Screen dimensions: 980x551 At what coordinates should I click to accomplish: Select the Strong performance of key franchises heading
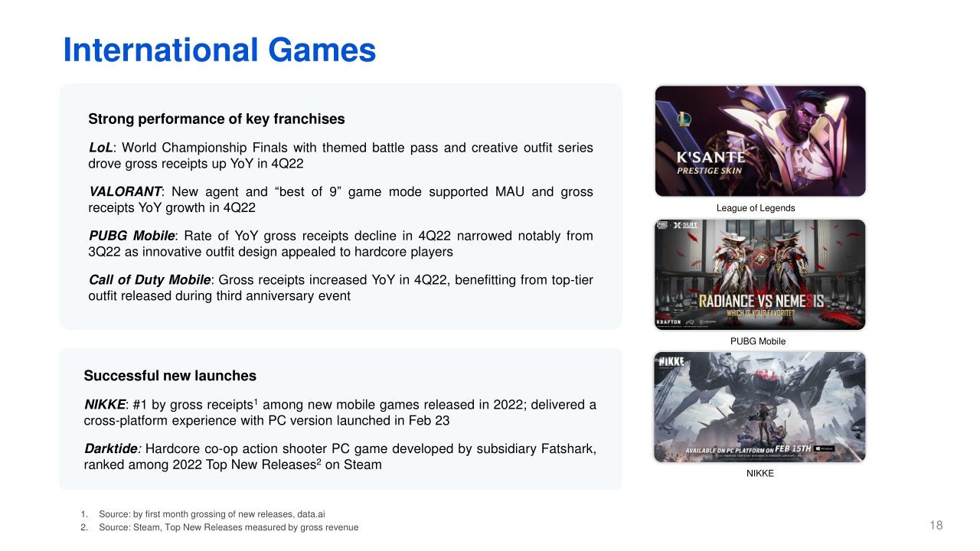217,119
